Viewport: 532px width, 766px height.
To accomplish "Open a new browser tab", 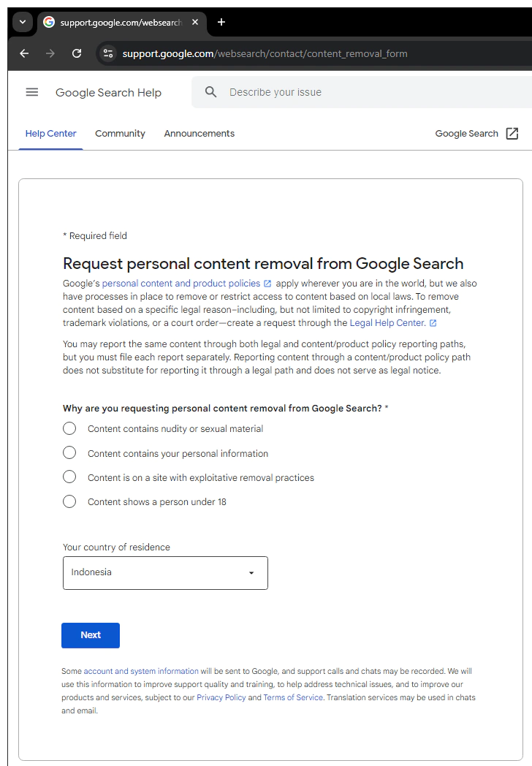I will (221, 22).
